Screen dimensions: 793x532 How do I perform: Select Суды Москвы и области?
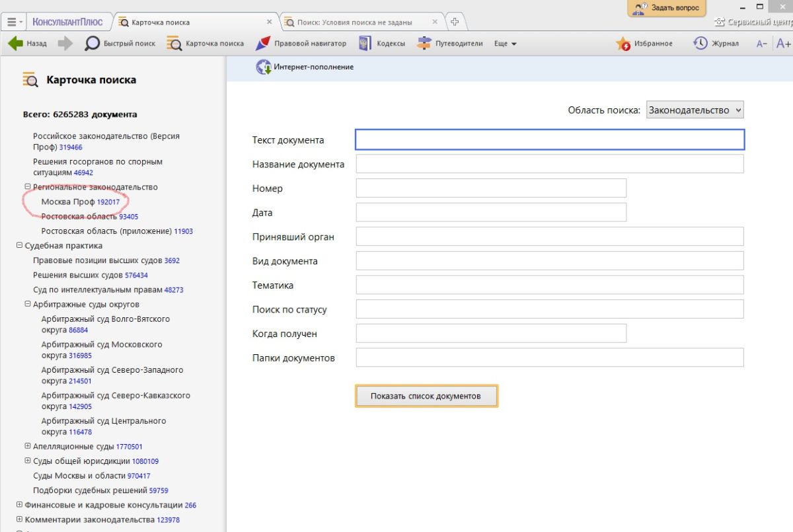(x=92, y=476)
